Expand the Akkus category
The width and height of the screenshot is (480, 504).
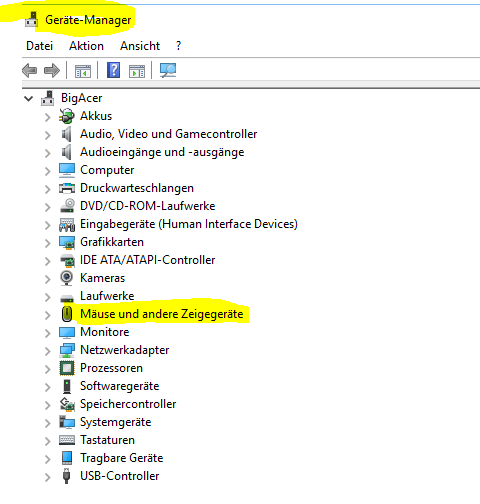[x=48, y=117]
